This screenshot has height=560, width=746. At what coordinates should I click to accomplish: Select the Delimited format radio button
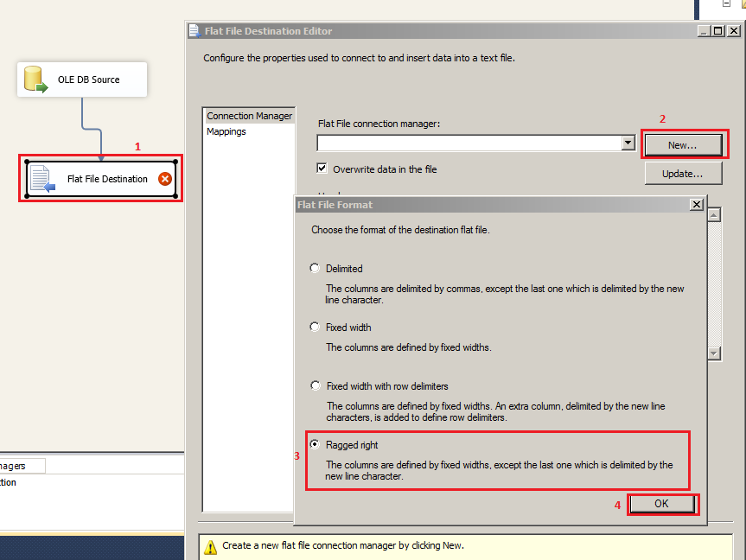315,268
